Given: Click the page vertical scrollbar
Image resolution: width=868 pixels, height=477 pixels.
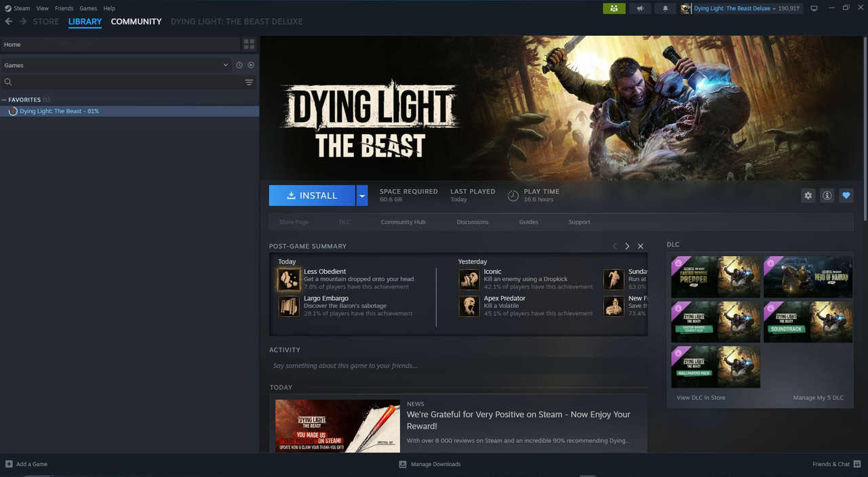Looking at the screenshot, I should point(865,129).
